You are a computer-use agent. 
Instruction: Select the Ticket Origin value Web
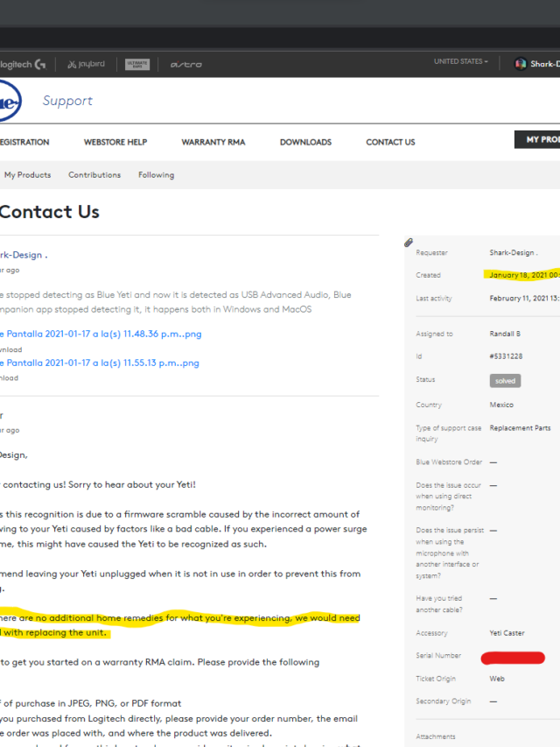497,679
